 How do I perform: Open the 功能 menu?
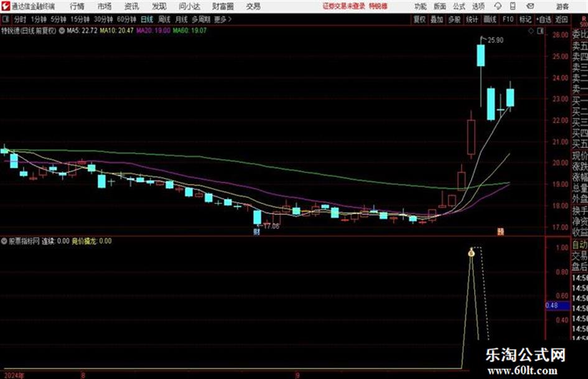click(421, 6)
